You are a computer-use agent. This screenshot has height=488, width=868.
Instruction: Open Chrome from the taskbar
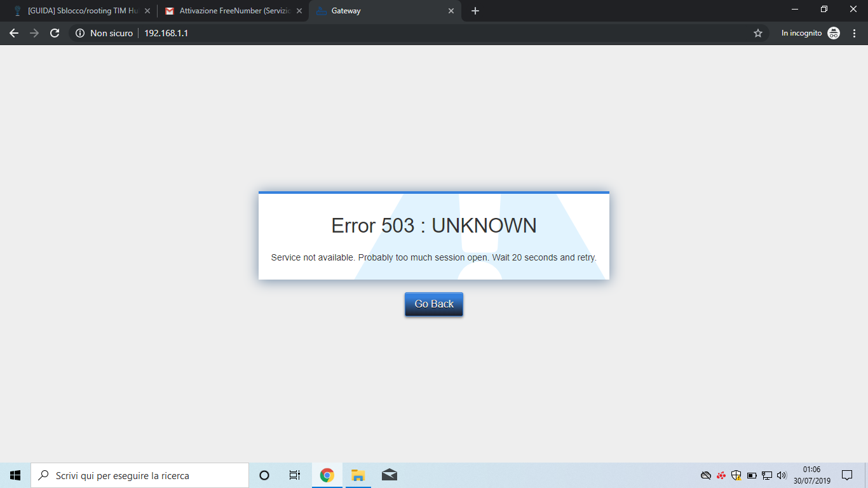[326, 475]
